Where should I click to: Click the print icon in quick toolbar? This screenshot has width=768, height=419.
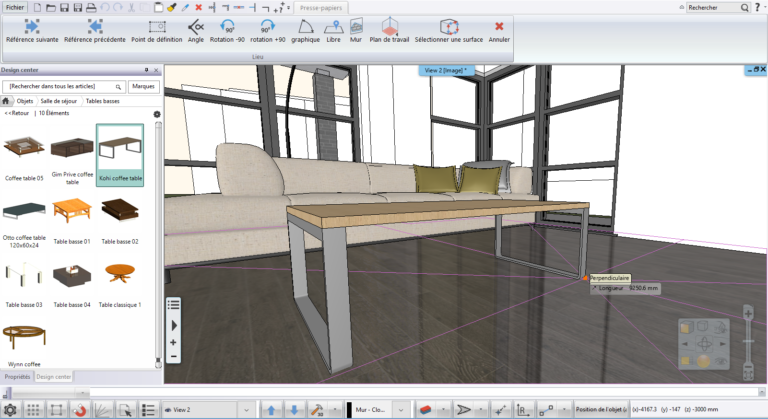tap(91, 7)
